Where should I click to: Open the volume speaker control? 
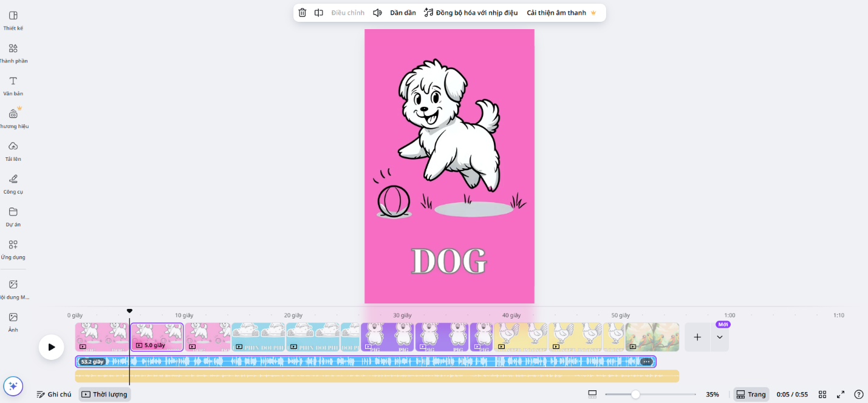pos(377,13)
